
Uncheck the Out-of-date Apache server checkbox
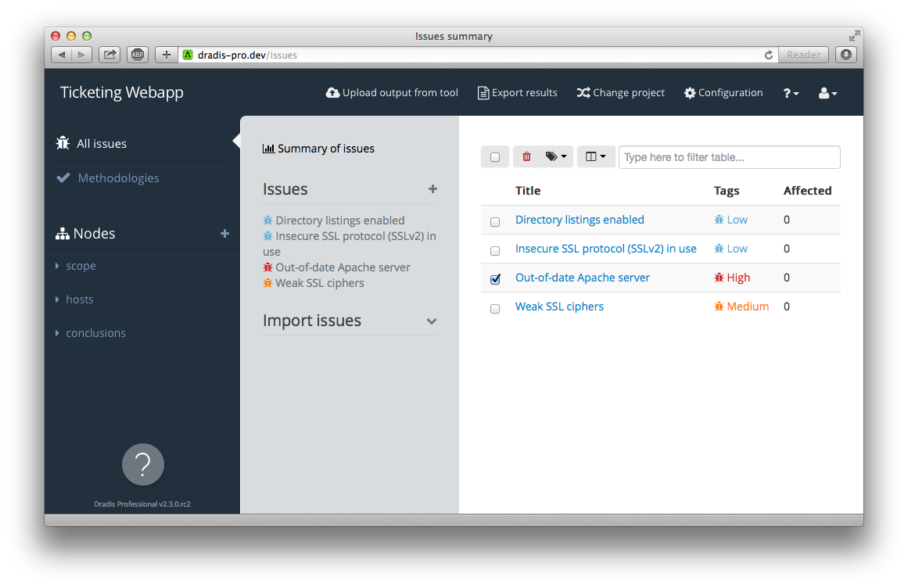pos(495,279)
